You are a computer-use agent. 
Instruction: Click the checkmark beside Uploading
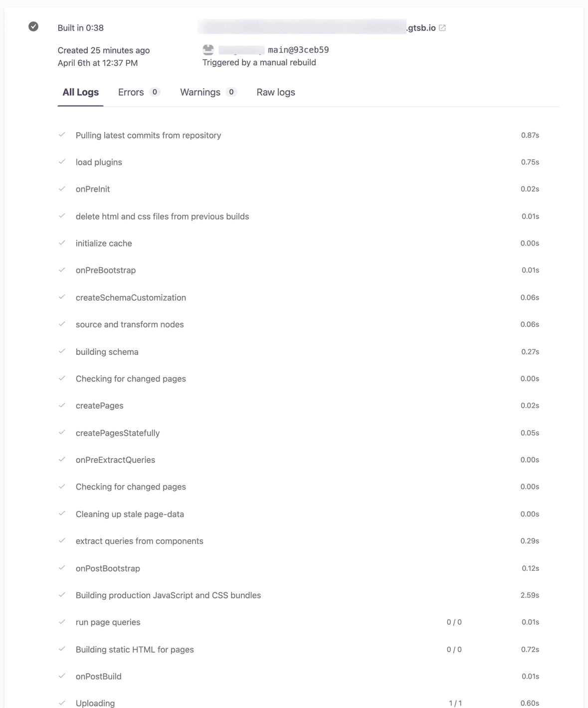coord(62,703)
